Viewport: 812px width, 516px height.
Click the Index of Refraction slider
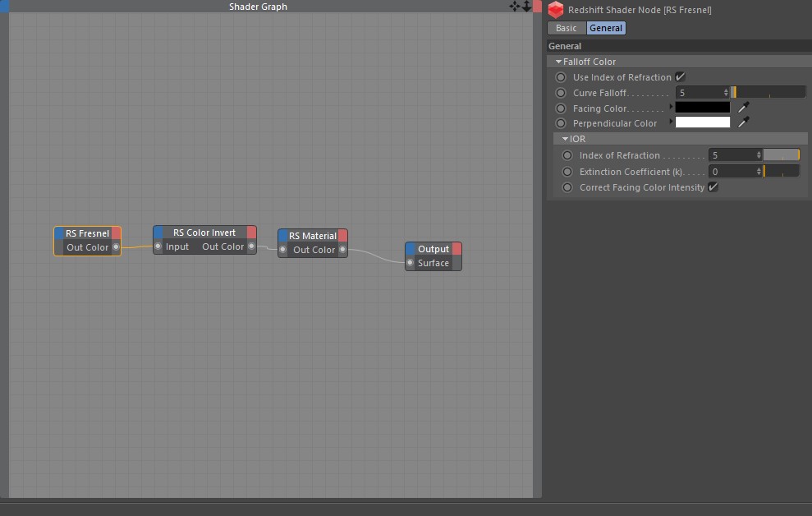782,155
